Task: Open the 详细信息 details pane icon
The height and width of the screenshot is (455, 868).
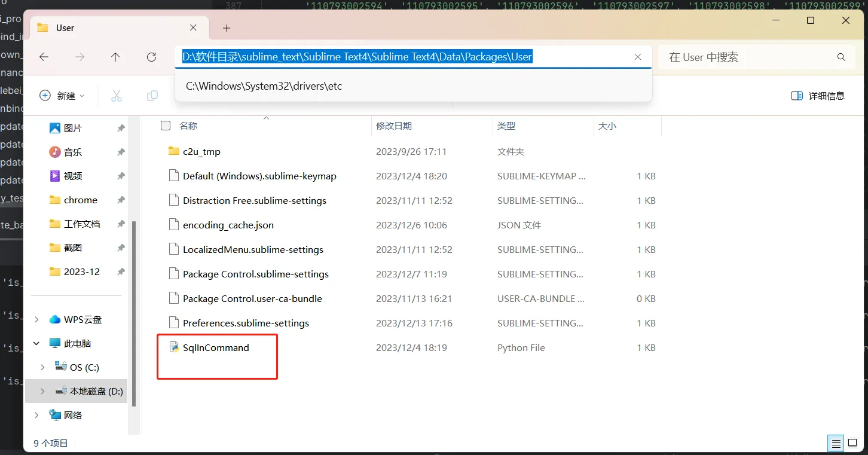Action: click(818, 96)
